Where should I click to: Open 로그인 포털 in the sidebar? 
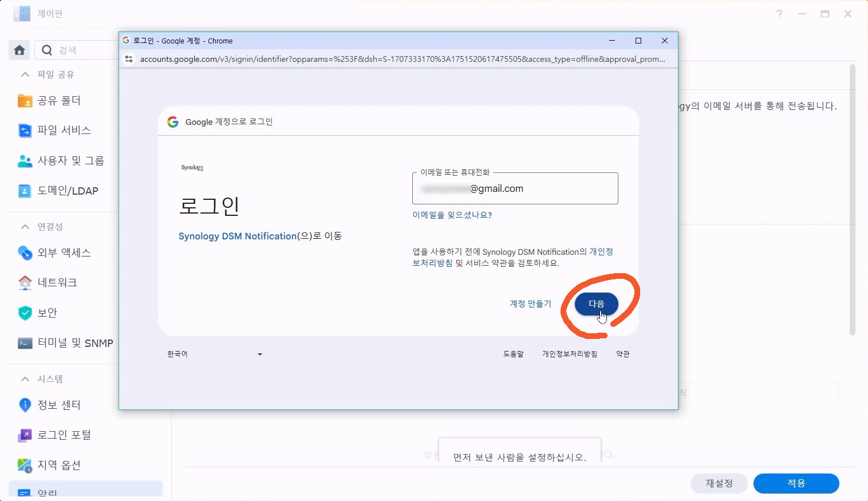(x=64, y=435)
